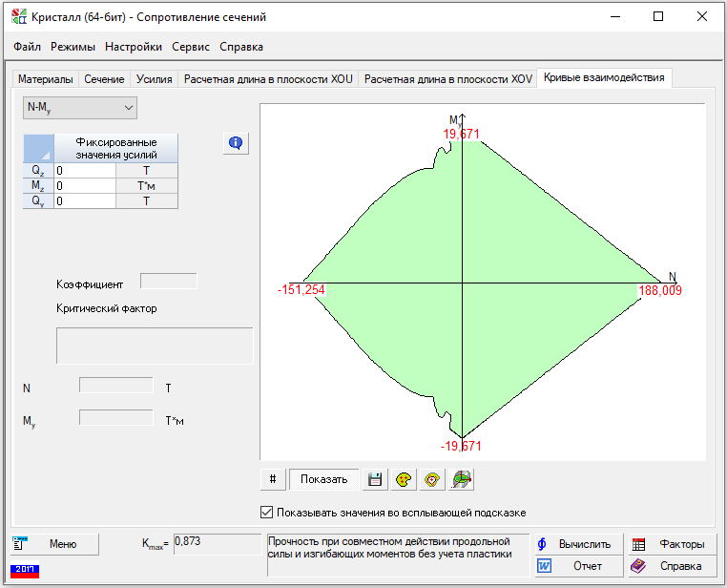Generate a report with the Отчет button
Screen dimensions: 727x588
[x=577, y=566]
